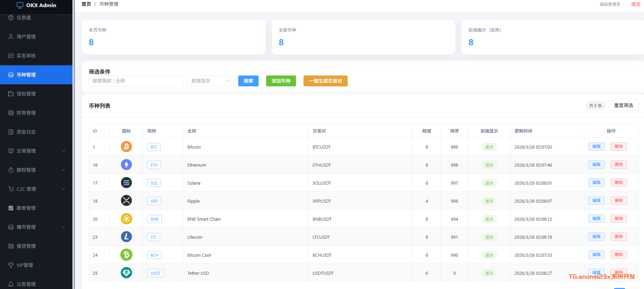This screenshot has height=289, width=644.
Task: Click the Solana coin icon
Action: (126, 183)
